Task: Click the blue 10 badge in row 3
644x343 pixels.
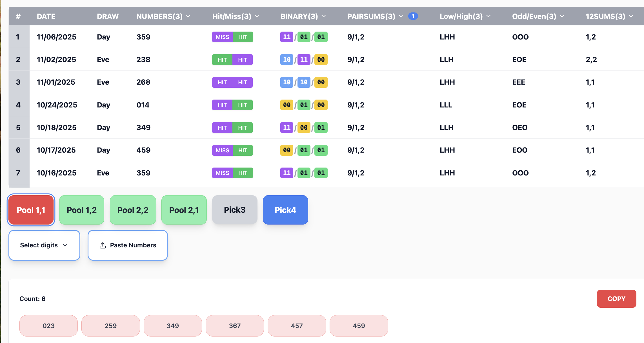Action: [x=287, y=82]
